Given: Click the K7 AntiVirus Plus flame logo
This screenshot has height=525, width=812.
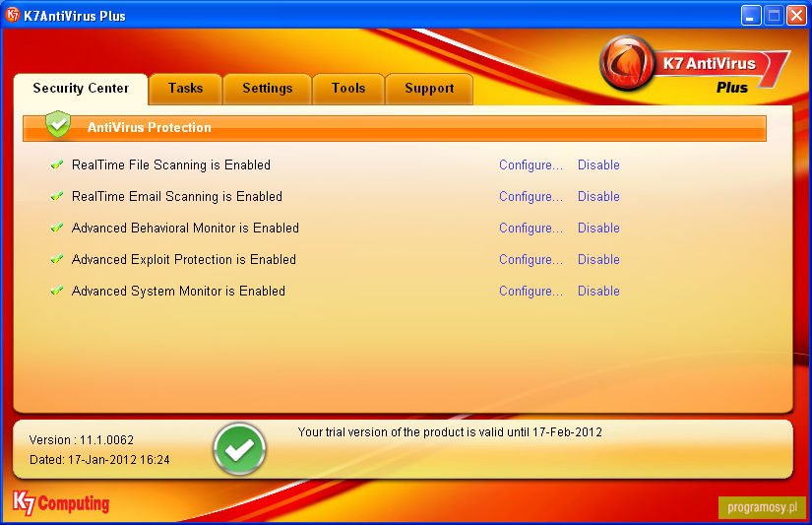Looking at the screenshot, I should (627, 63).
